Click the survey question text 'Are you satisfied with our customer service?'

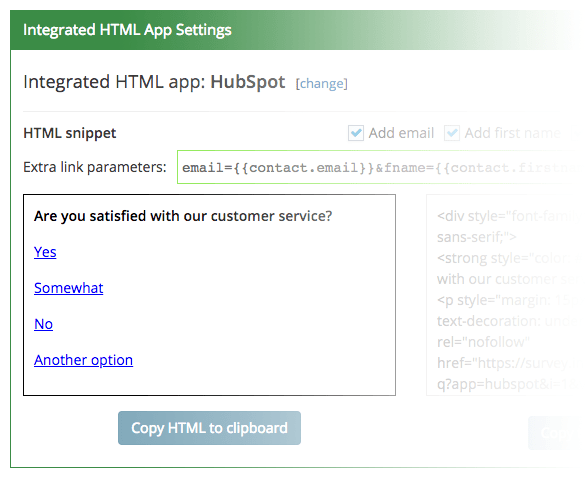(183, 216)
